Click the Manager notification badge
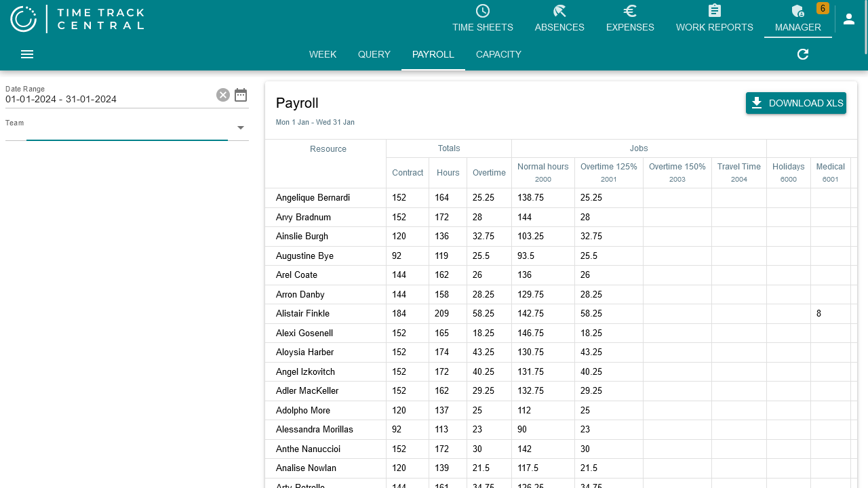 [x=823, y=8]
